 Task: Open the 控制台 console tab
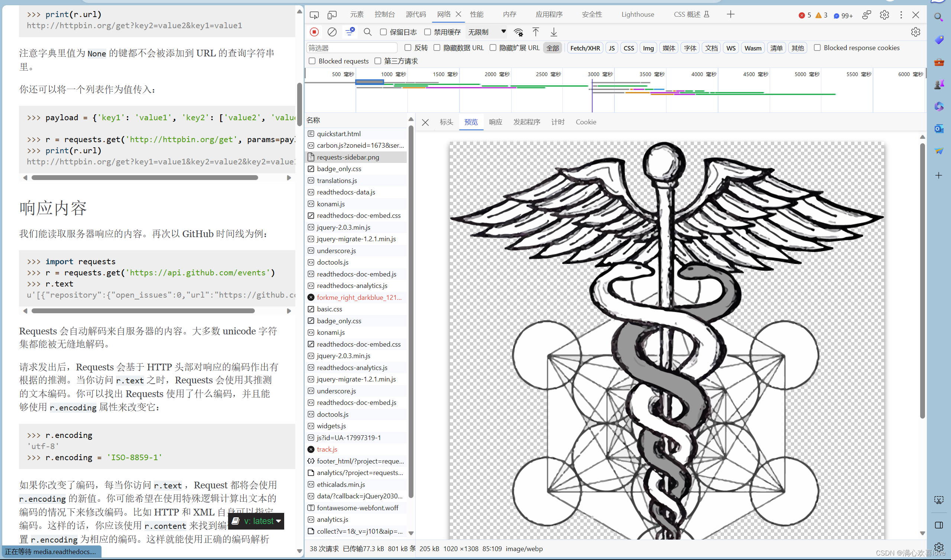click(x=384, y=15)
